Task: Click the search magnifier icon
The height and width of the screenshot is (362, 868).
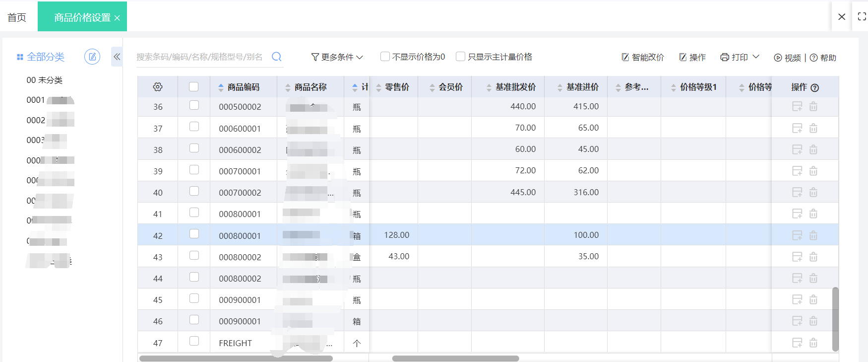Action: click(x=277, y=57)
